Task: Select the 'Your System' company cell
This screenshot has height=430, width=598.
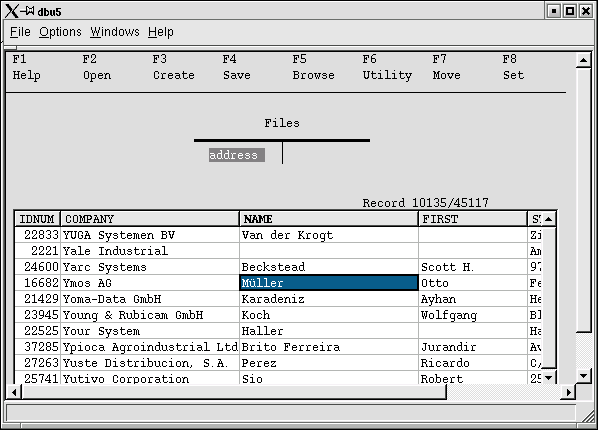Action: (x=150, y=331)
